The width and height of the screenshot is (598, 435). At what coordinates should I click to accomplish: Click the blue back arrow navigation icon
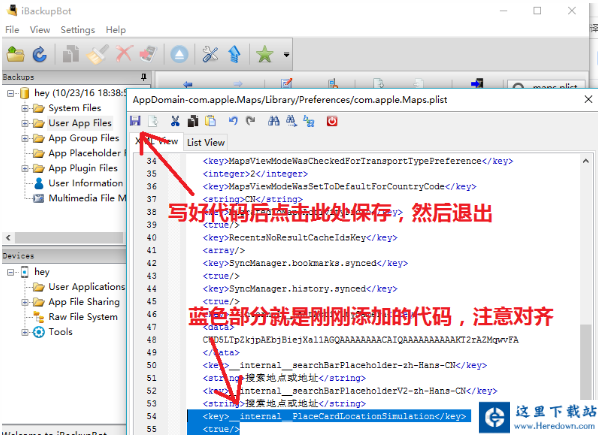click(x=188, y=83)
